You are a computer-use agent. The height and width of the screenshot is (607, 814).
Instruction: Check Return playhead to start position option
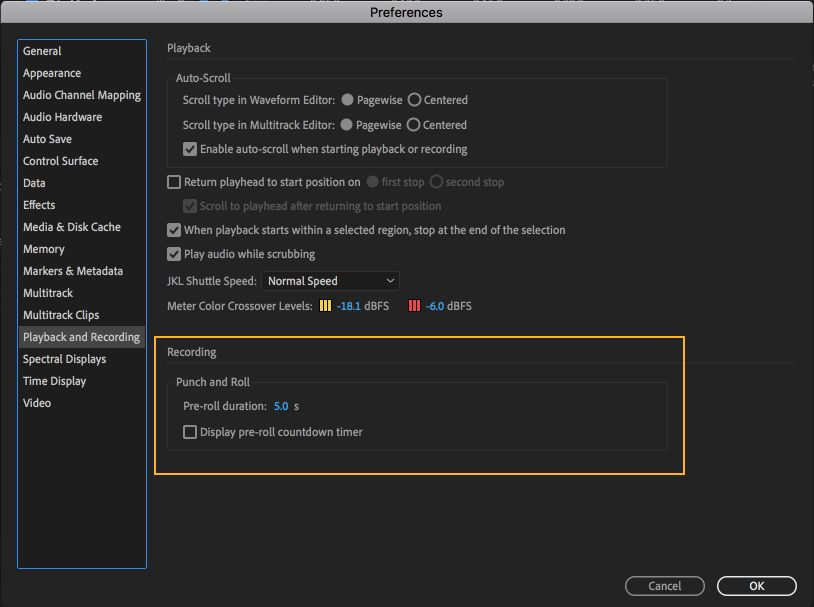[x=173, y=181]
